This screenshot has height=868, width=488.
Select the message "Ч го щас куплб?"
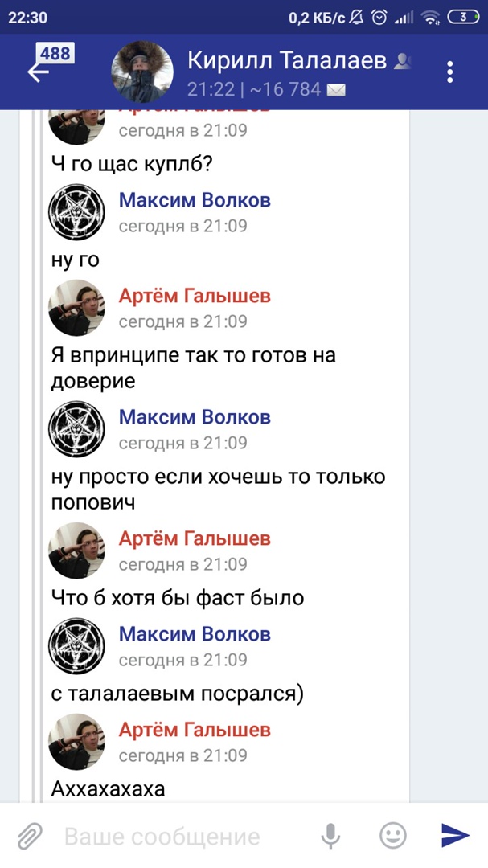131,163
